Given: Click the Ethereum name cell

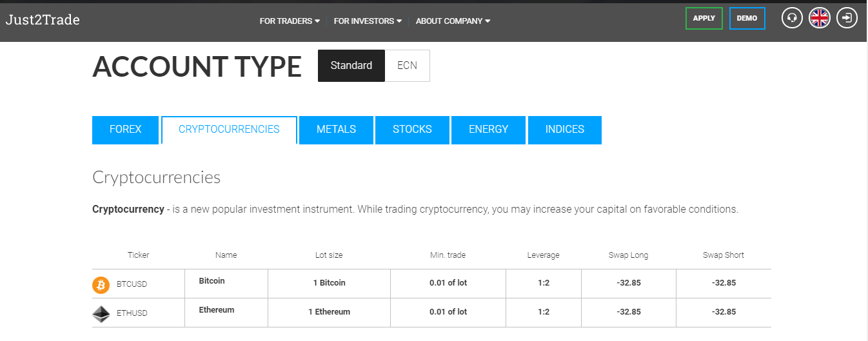Looking at the screenshot, I should [226, 313].
